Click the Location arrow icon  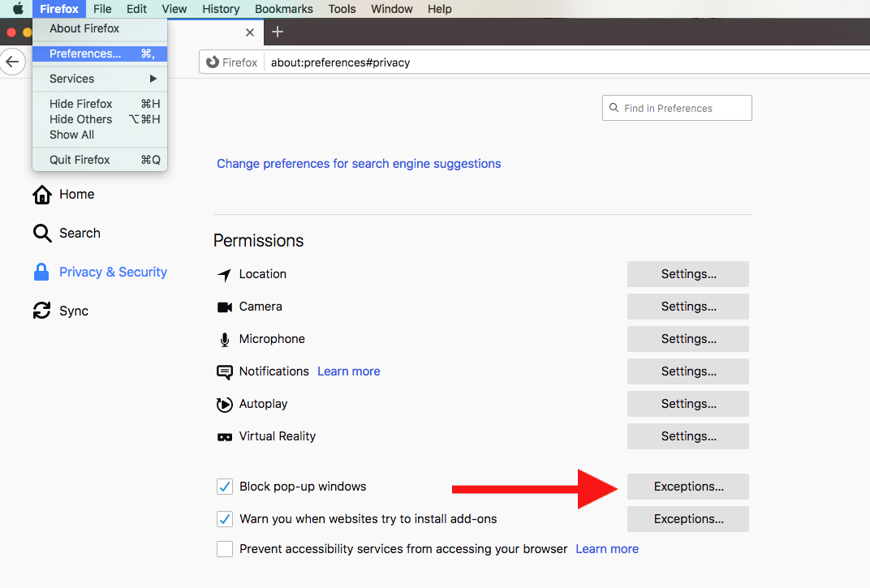[224, 275]
